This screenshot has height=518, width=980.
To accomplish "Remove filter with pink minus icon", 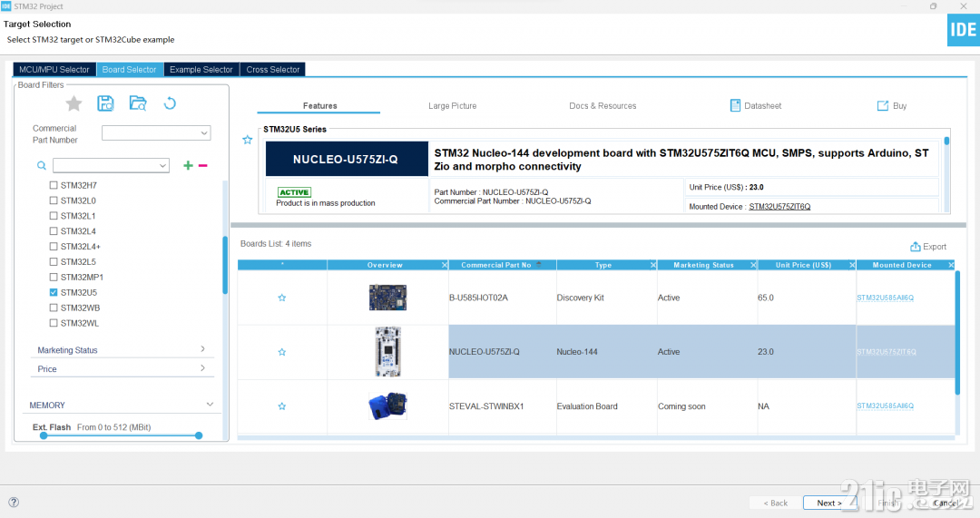I will (x=203, y=166).
